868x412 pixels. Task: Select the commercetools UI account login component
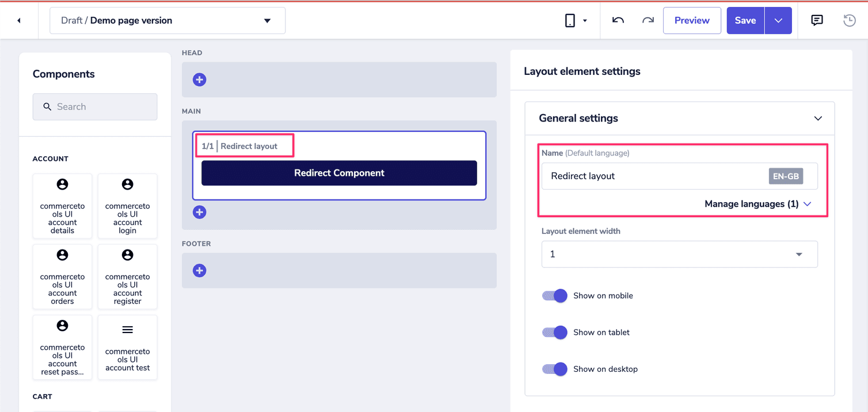[x=127, y=206]
